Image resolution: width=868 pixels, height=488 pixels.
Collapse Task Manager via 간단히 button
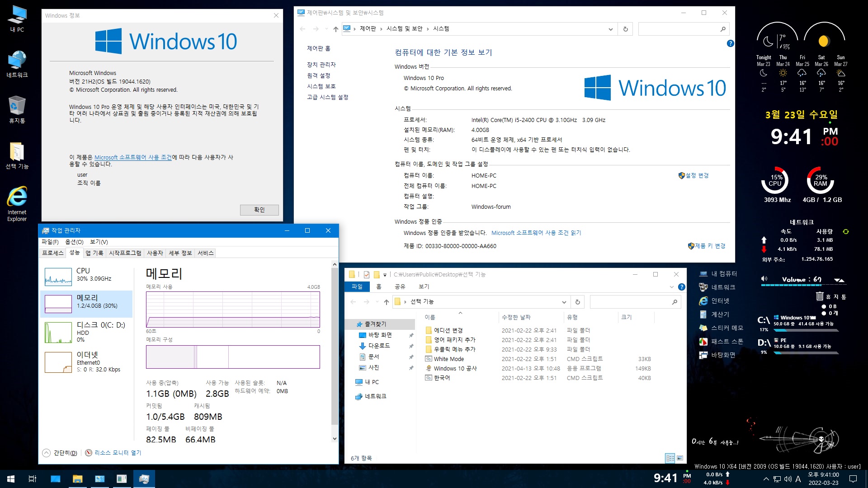[60, 453]
